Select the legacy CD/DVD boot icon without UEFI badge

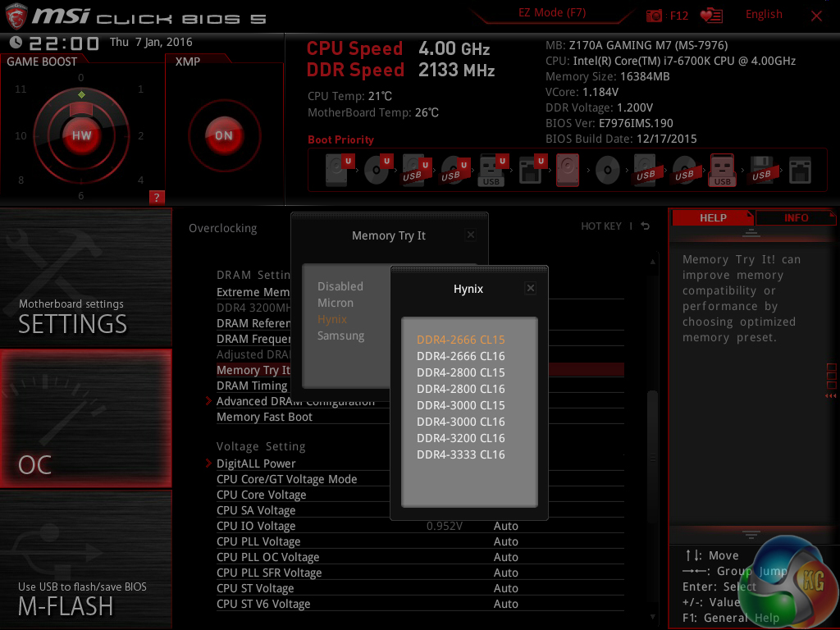click(608, 171)
